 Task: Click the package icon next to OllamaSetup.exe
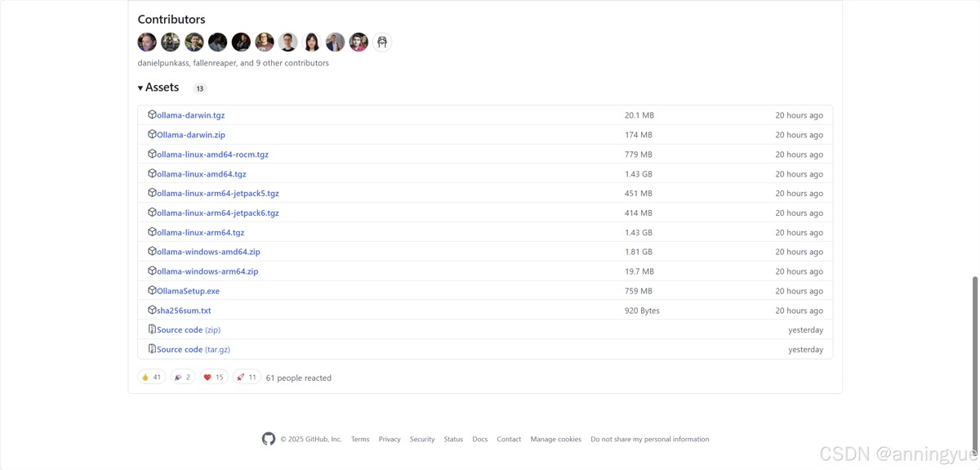point(152,291)
